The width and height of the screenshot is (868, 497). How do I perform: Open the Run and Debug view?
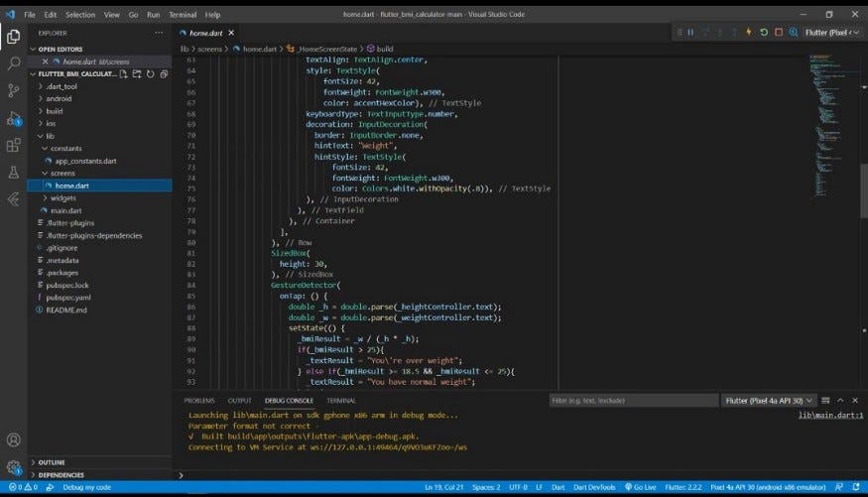(13, 118)
